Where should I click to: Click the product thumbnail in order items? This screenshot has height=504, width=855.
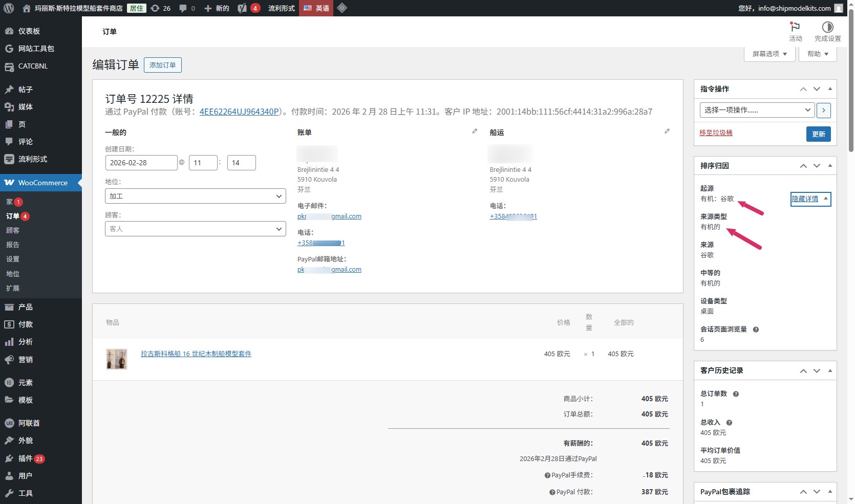[x=117, y=359]
